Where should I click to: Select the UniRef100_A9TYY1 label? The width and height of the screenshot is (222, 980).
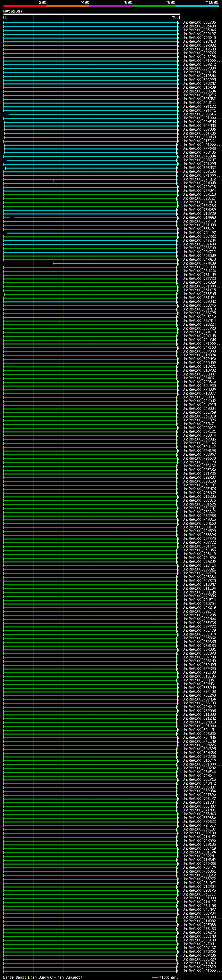199,110
